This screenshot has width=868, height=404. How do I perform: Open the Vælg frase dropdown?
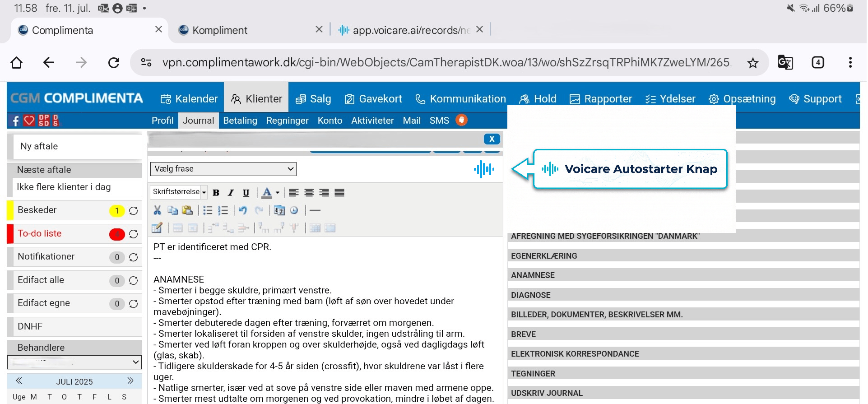(x=223, y=169)
